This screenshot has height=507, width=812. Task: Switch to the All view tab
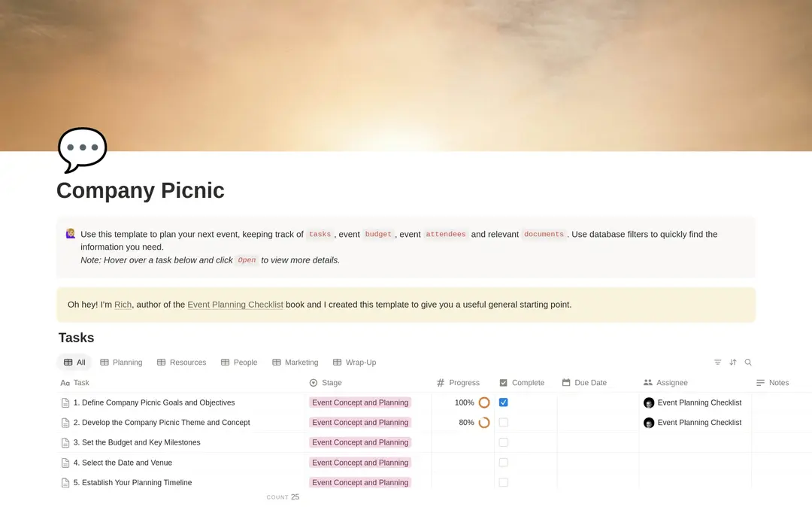tap(74, 363)
